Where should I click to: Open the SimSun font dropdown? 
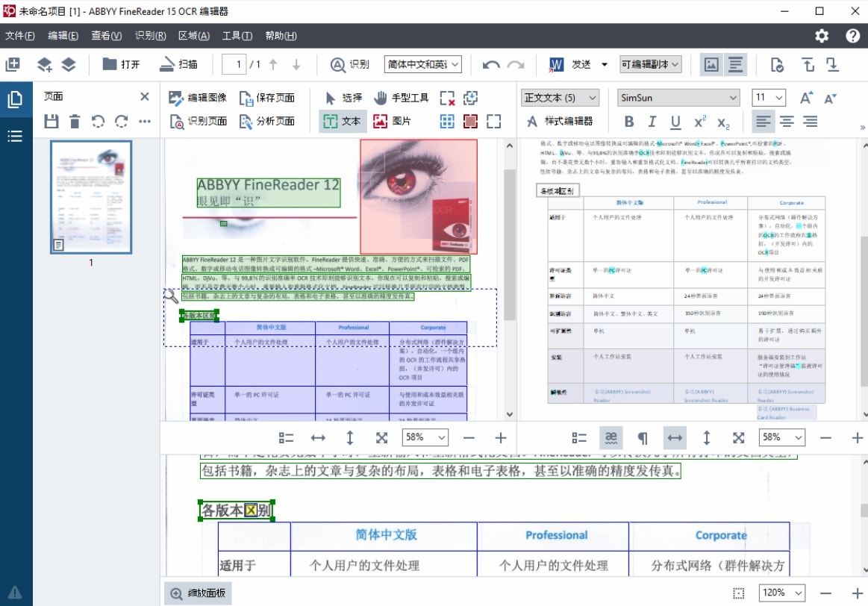coord(678,98)
